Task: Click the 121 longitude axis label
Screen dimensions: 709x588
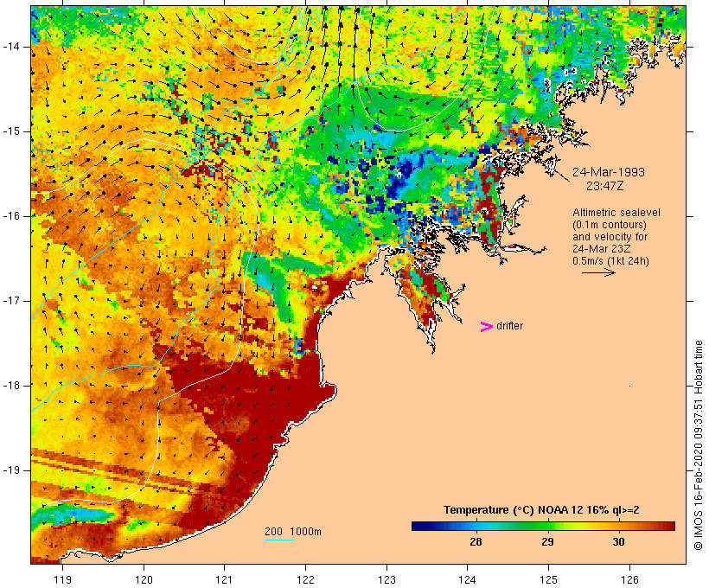Action: point(224,579)
